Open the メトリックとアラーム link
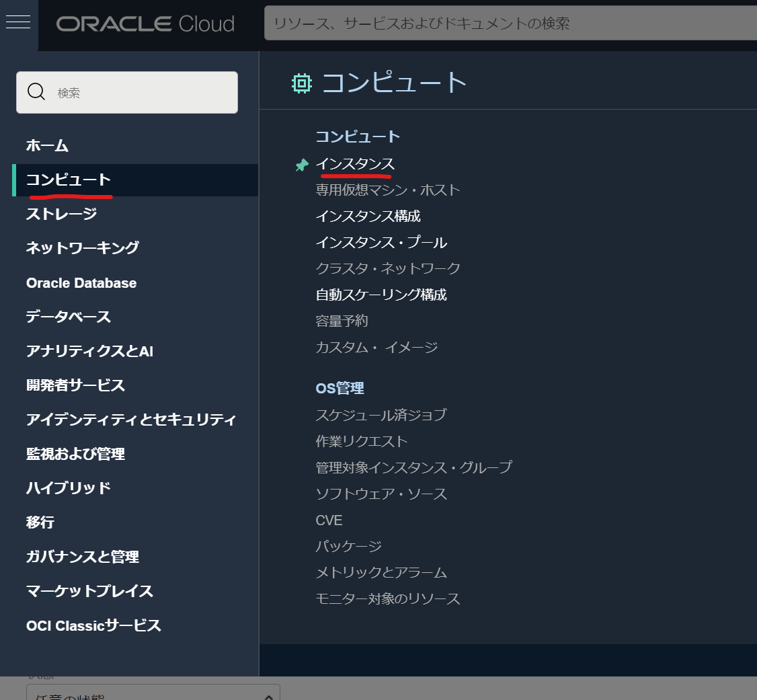Viewport: 757px width, 700px height. pos(381,572)
